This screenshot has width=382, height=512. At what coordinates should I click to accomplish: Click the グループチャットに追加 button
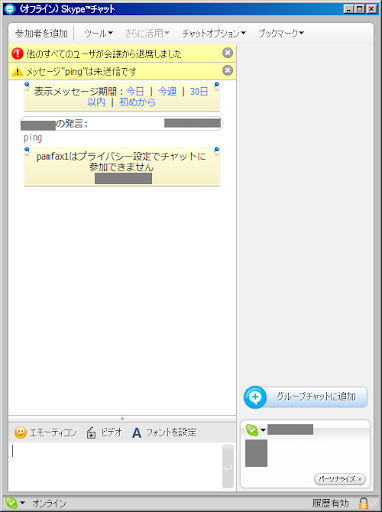306,397
